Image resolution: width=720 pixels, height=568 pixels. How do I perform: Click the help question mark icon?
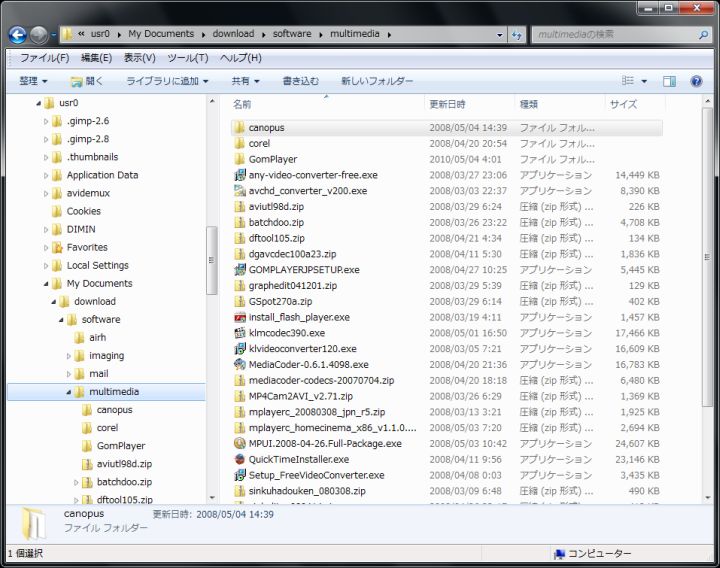(x=696, y=81)
